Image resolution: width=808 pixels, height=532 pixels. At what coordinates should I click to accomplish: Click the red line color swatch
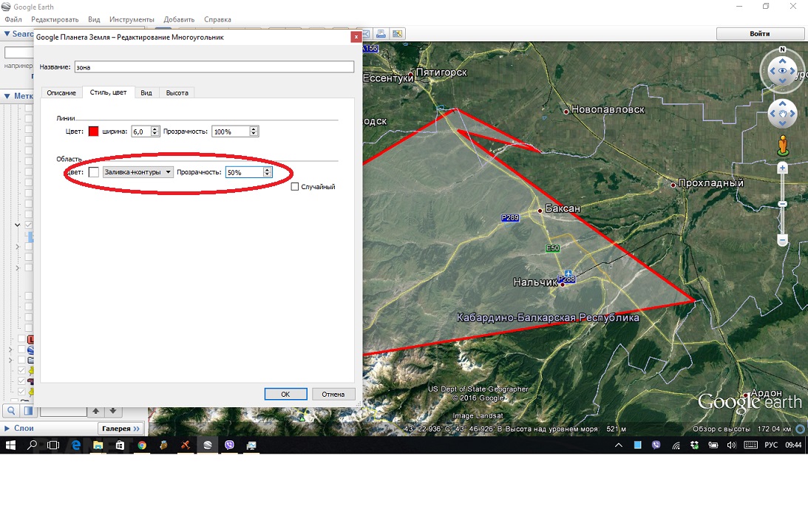93,132
